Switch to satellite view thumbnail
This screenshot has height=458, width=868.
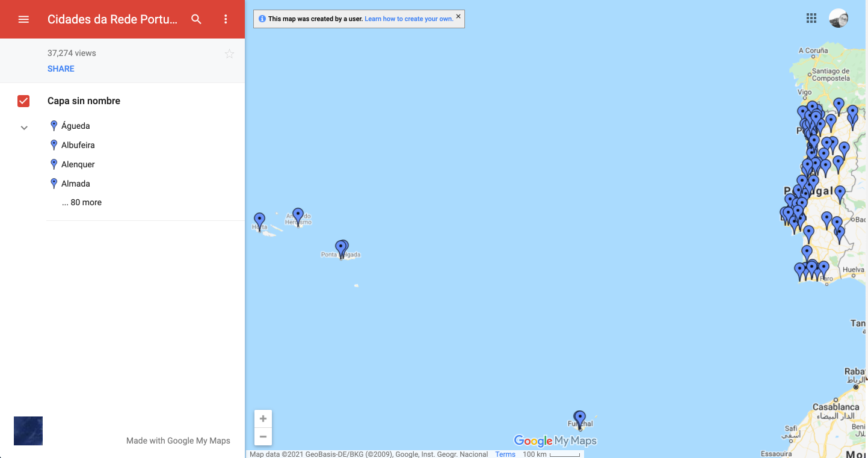point(28,431)
